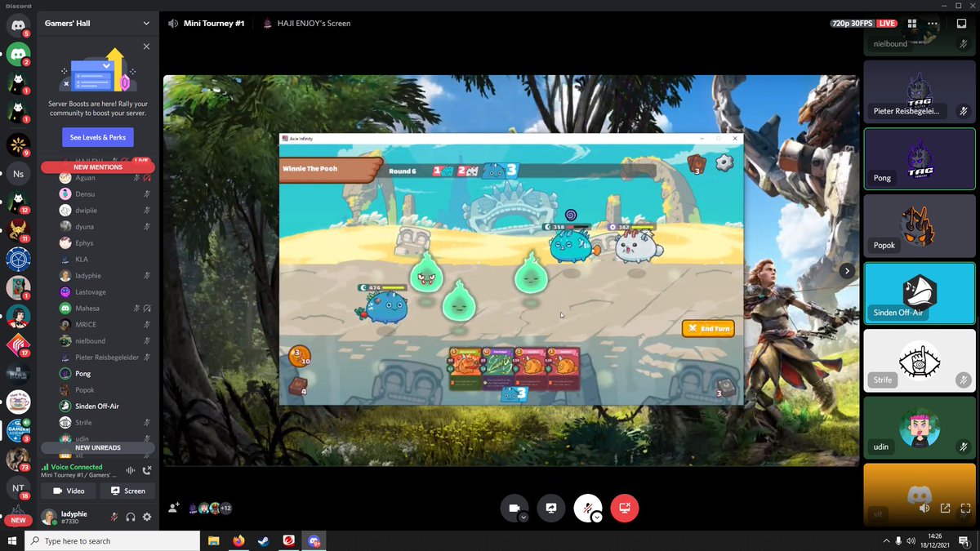Image resolution: width=980 pixels, height=551 pixels.
Task: Click the ladyphie user profile panel
Action: click(x=72, y=517)
